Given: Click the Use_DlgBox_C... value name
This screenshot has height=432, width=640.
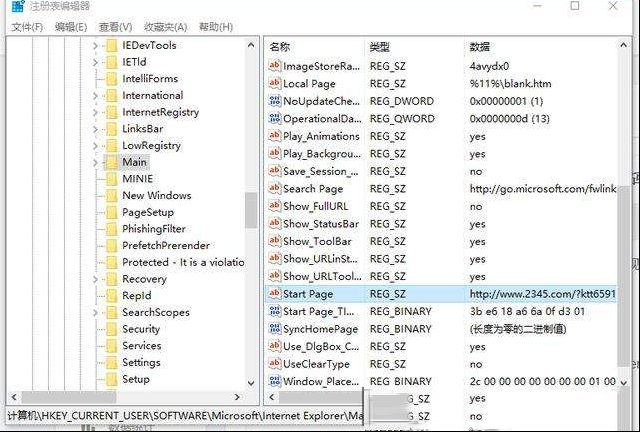Looking at the screenshot, I should pyautogui.click(x=321, y=347).
